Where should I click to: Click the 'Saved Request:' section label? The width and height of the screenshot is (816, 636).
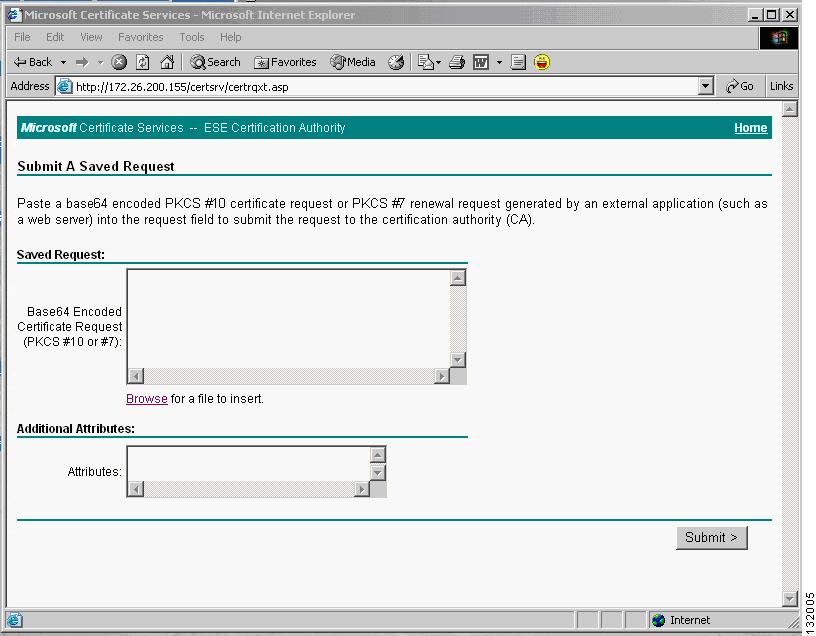tap(60, 255)
